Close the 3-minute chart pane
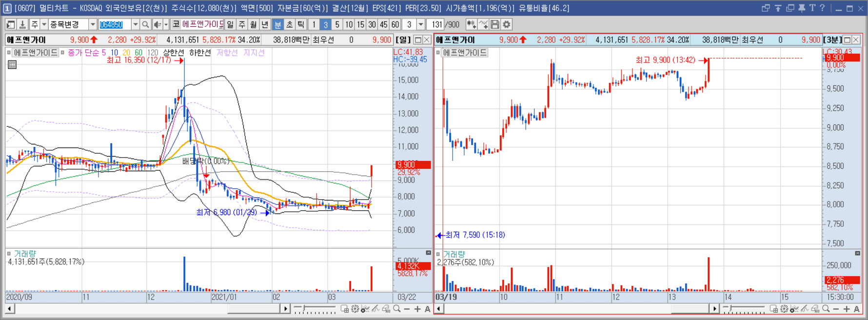Viewport: 868px width, 320px height. click(856, 40)
